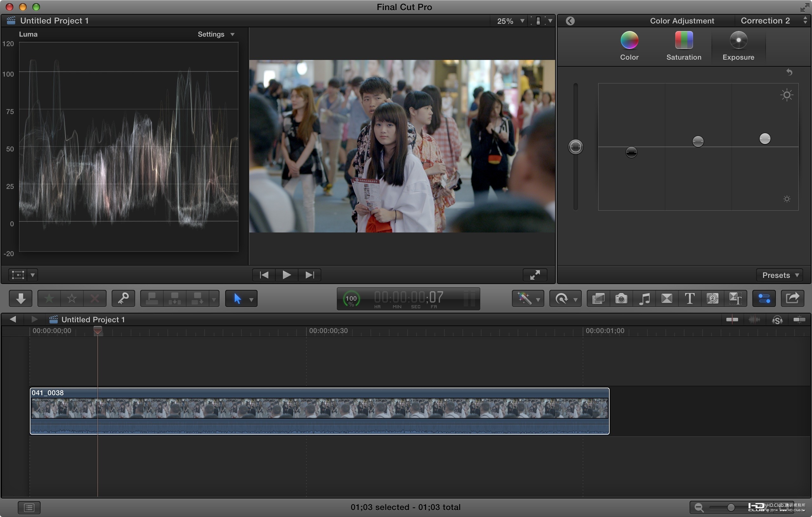Click the Share project icon

pos(792,298)
